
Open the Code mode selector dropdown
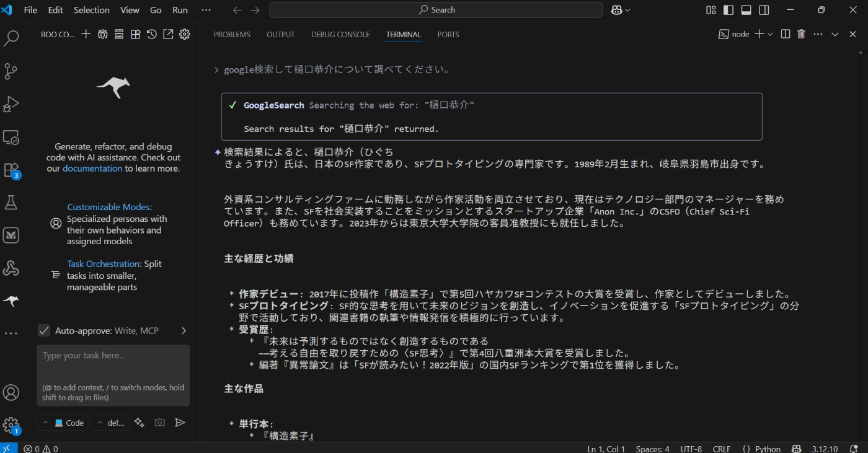point(62,423)
